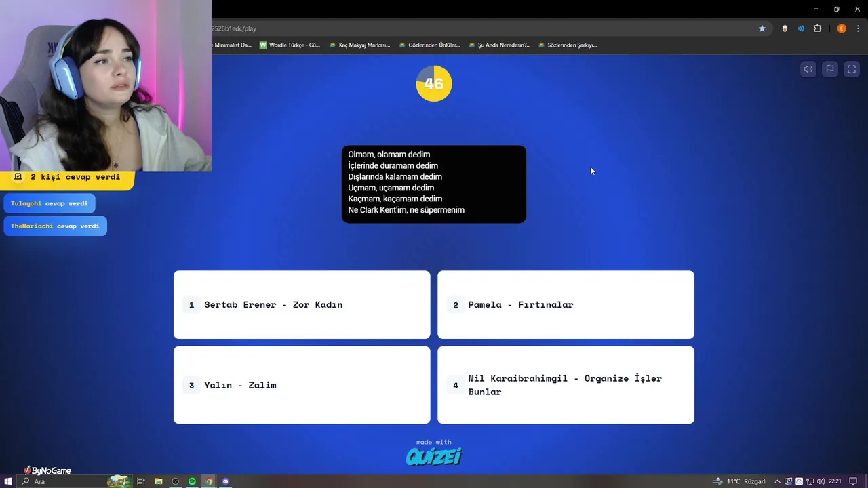Open the Minimalist Da... bookmark
868x488 pixels.
pos(231,45)
